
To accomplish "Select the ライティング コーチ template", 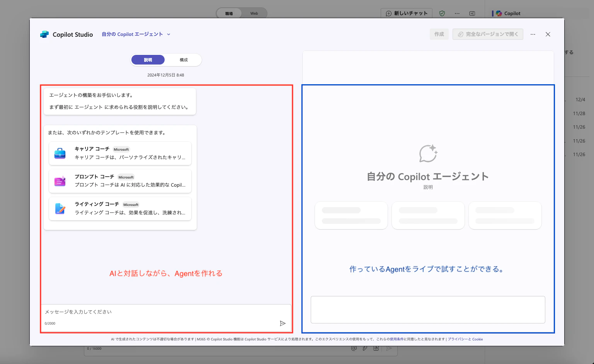I will click(x=120, y=209).
